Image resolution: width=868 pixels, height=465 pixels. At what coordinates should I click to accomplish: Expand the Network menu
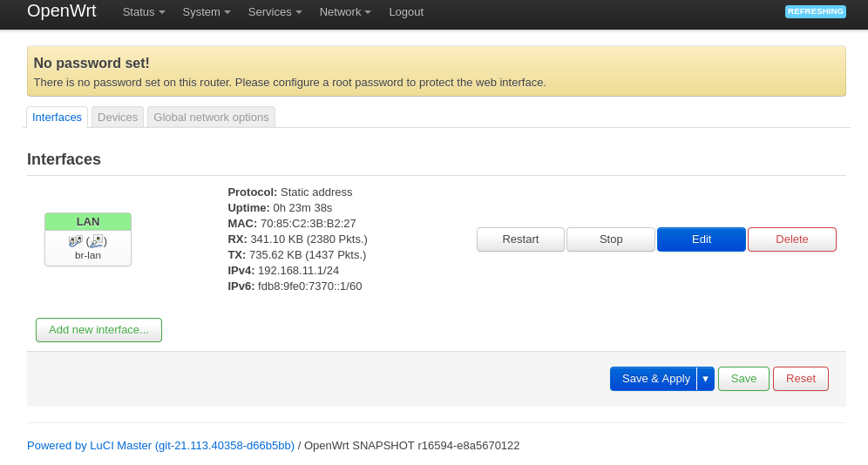click(x=345, y=12)
